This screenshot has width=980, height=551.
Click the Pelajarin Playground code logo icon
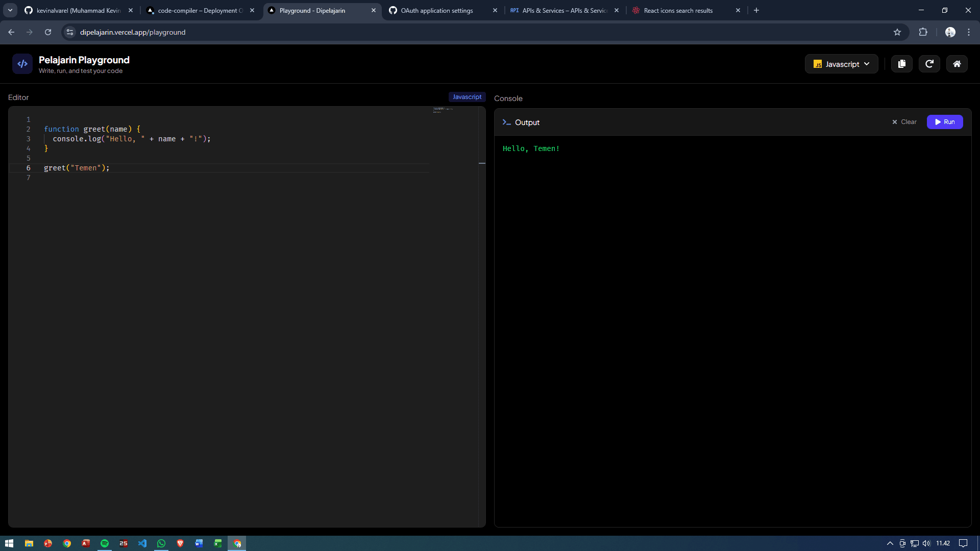click(21, 63)
